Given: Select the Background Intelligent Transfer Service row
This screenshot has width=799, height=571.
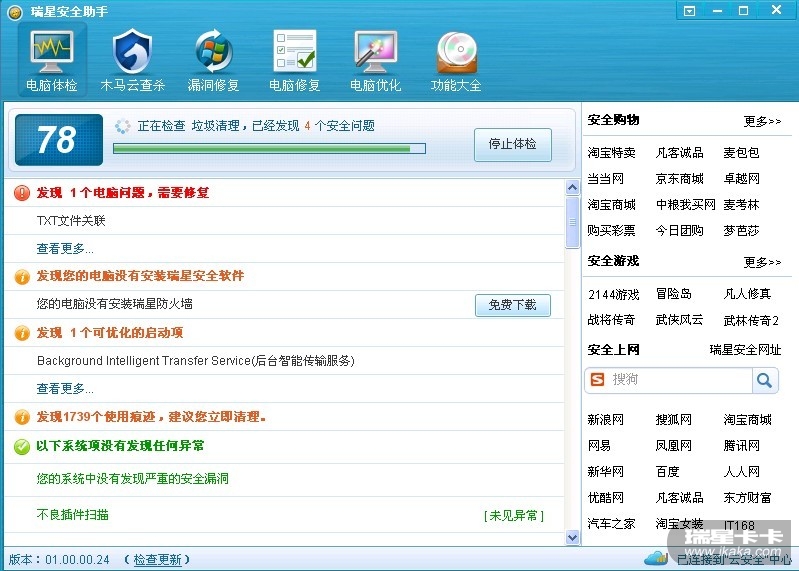Looking at the screenshot, I should coord(284,361).
